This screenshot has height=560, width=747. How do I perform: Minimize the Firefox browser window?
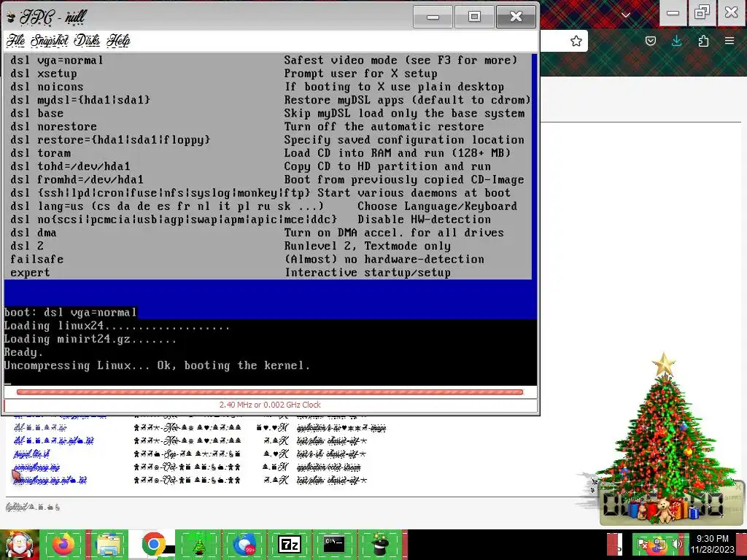pyautogui.click(x=673, y=13)
